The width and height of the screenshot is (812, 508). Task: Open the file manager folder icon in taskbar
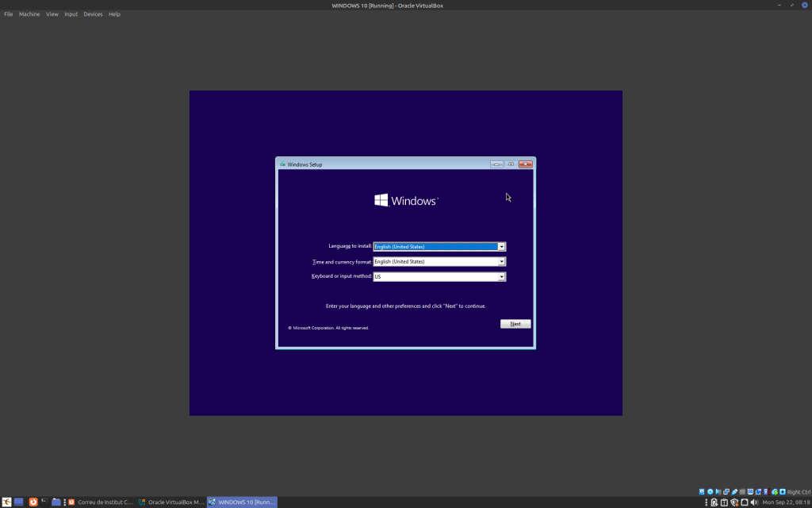[56, 502]
